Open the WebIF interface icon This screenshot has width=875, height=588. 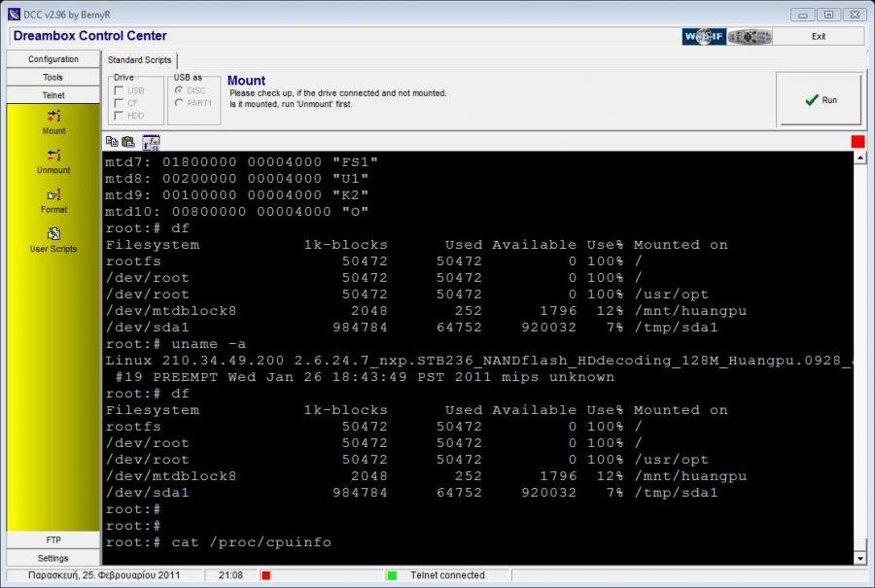[704, 37]
